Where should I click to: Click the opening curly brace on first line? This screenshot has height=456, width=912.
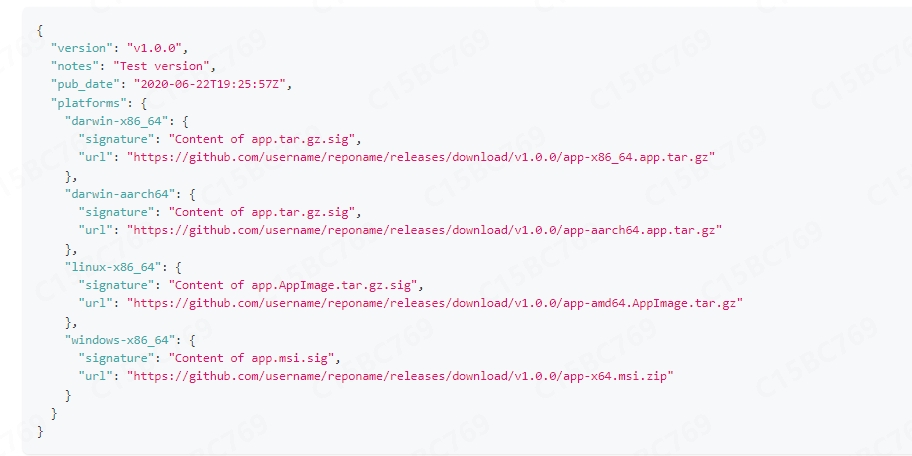40,29
